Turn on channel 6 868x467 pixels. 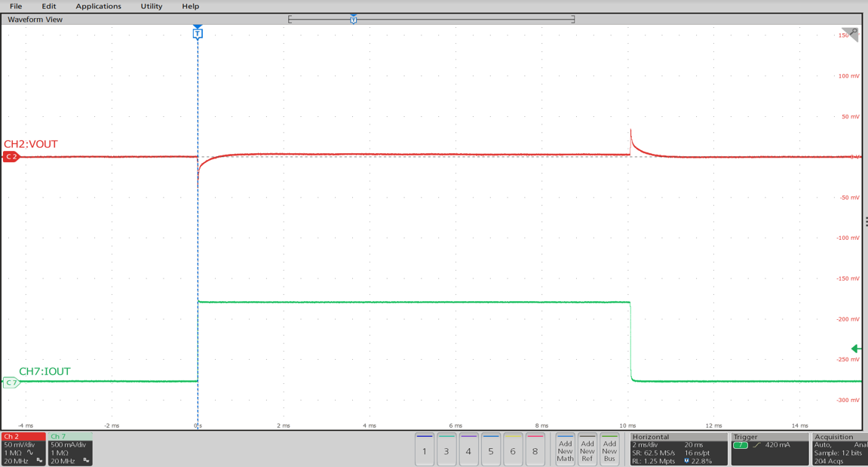pos(513,449)
